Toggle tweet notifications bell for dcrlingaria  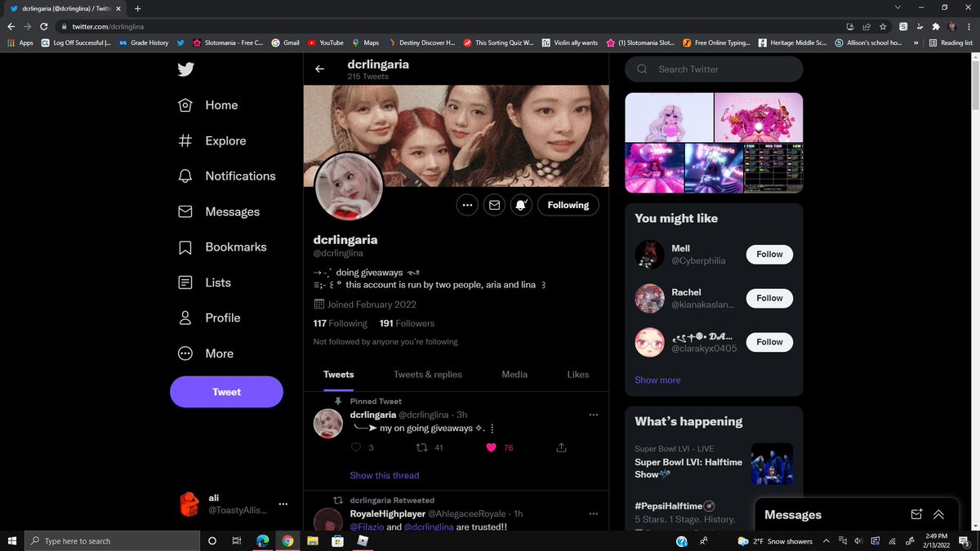521,205
